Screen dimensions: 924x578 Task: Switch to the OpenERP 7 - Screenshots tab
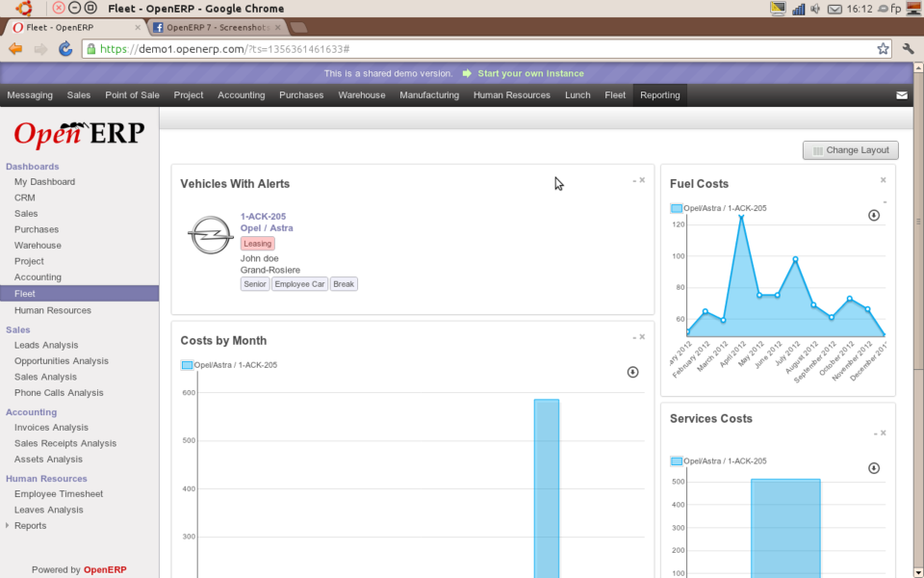[x=217, y=27]
